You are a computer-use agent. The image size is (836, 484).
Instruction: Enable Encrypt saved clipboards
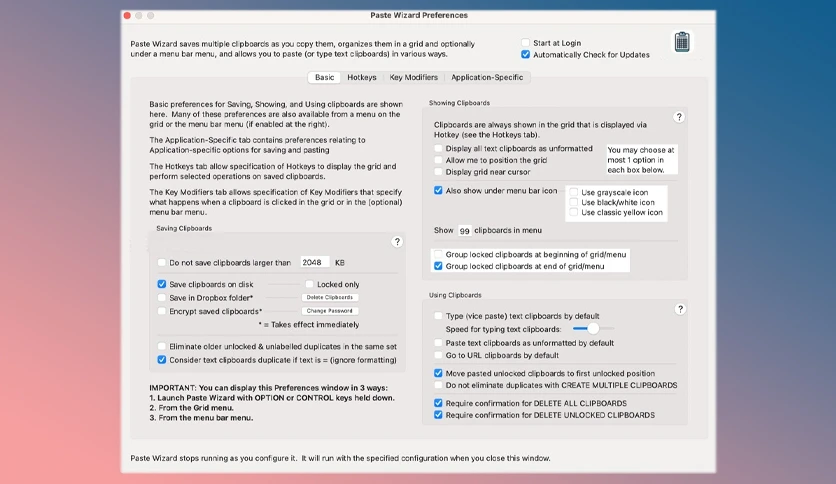point(162,311)
